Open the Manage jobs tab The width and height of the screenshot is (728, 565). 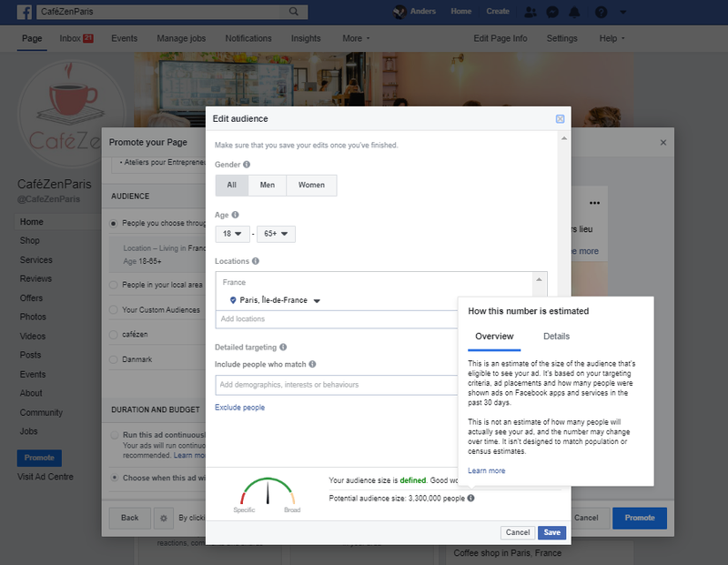click(181, 38)
